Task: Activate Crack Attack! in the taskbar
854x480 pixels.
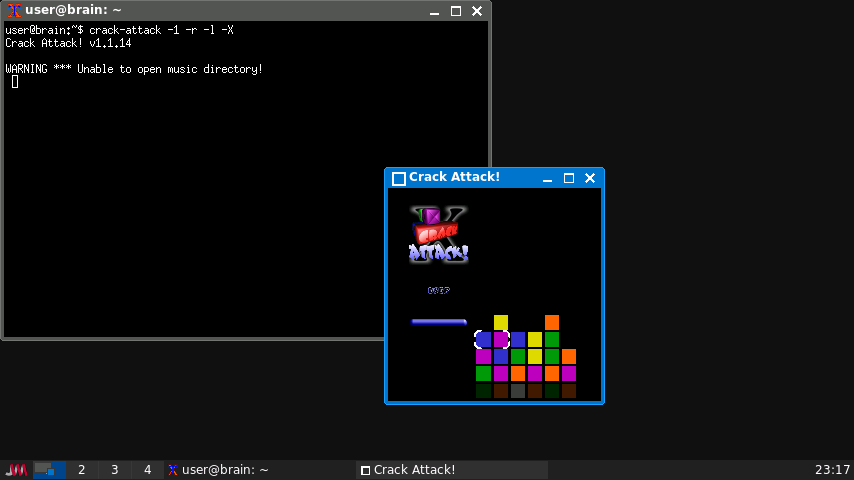Action: coord(451,470)
